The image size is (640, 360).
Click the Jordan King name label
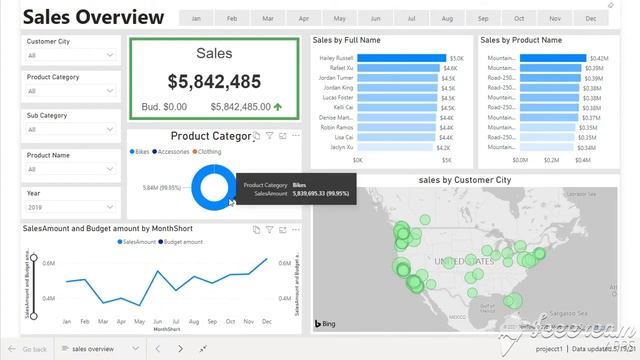[338, 88]
